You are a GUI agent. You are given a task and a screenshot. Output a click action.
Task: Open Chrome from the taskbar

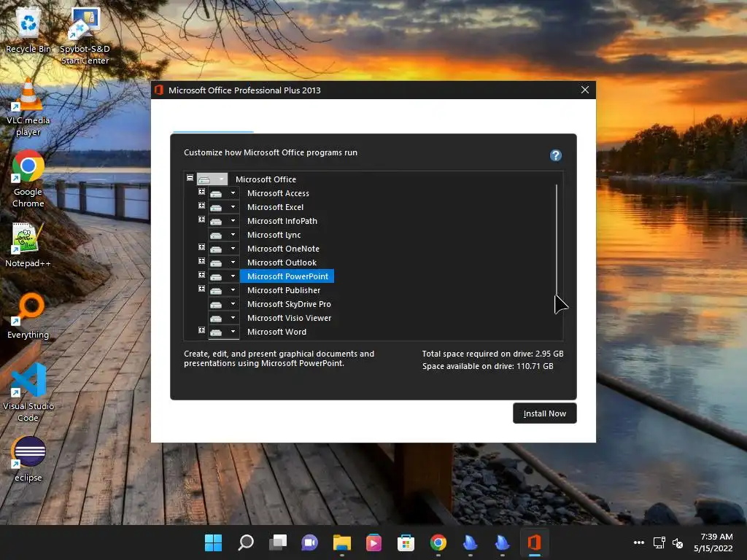pos(438,542)
